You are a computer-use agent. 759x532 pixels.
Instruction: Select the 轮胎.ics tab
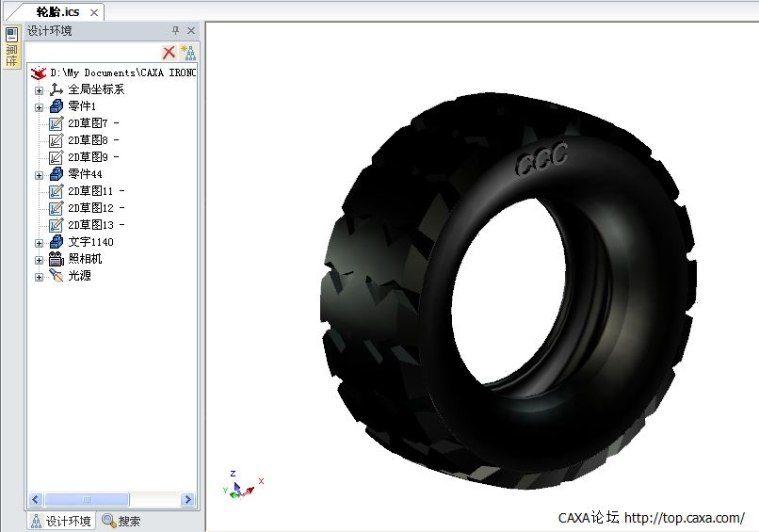point(57,12)
